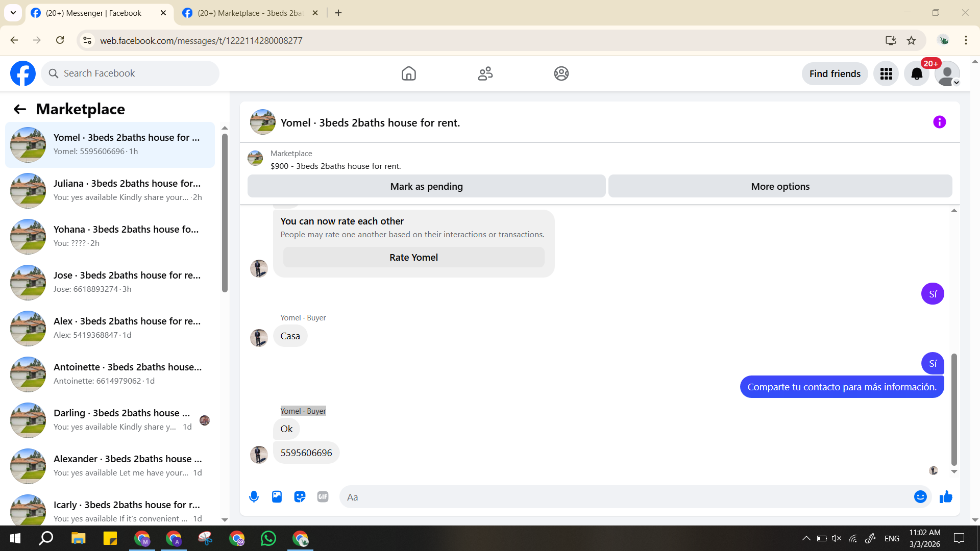Click the $900 listing title link
The image size is (980, 551).
336,166
